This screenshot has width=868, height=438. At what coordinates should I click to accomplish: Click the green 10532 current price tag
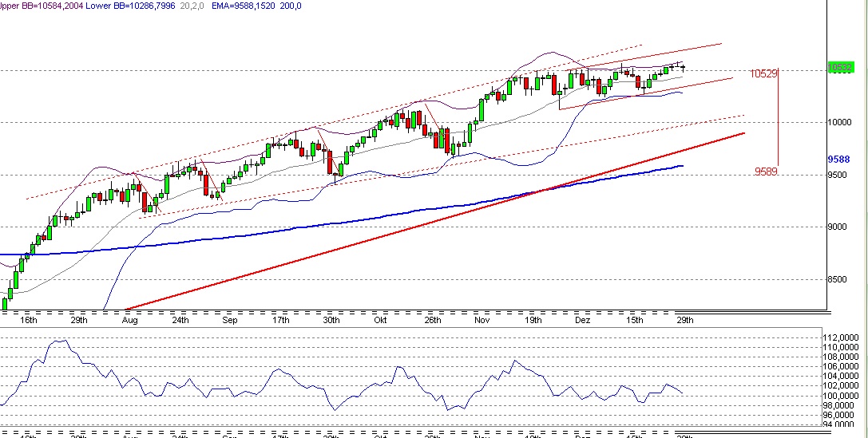pos(839,67)
